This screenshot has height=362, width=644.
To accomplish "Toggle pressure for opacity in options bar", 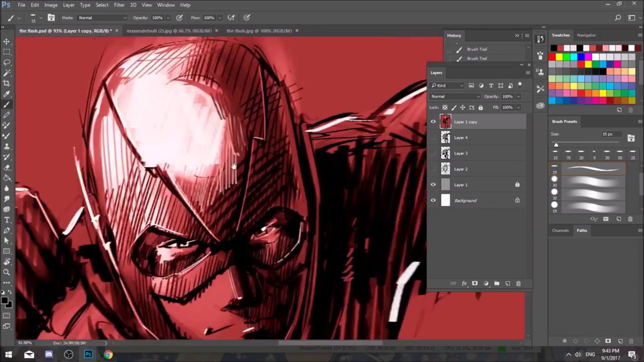I will click(x=179, y=18).
